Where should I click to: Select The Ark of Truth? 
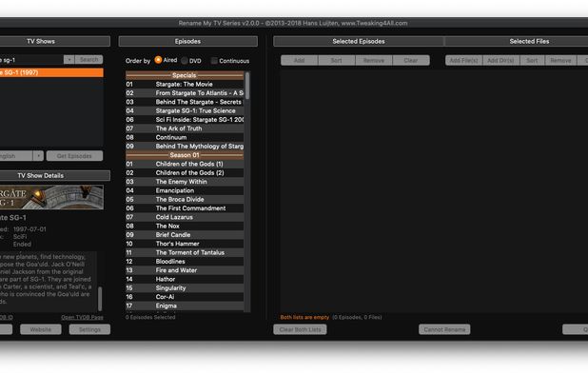(185, 128)
